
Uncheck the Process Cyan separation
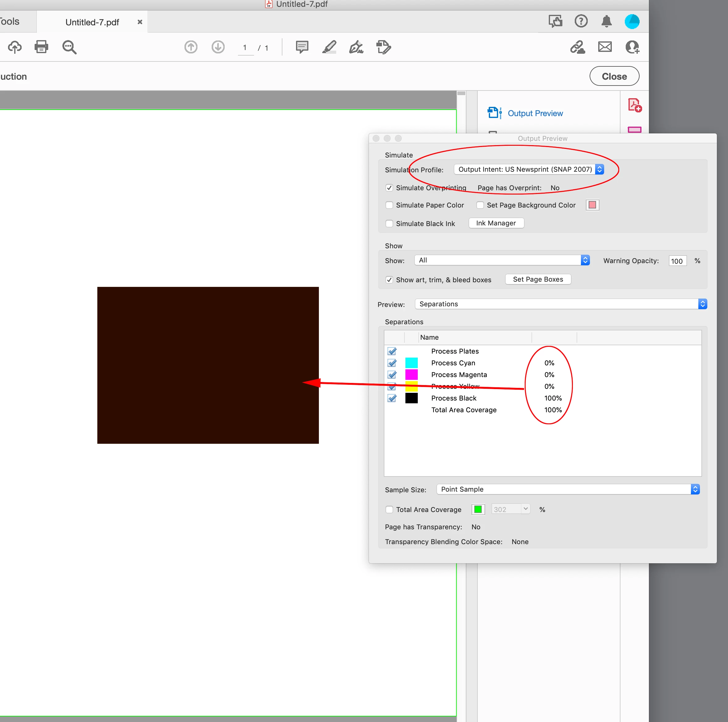click(392, 363)
